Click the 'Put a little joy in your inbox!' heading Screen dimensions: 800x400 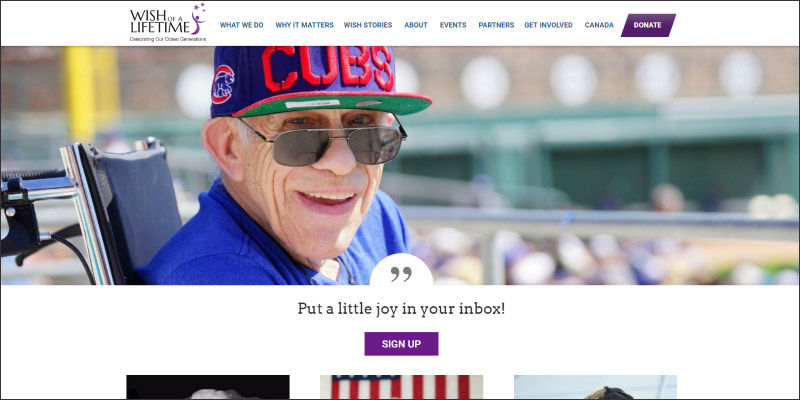401,309
